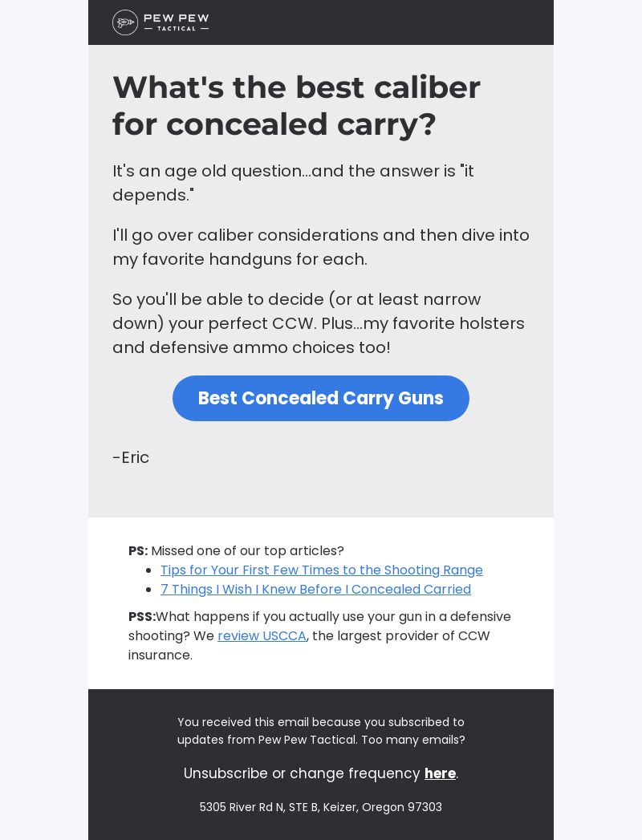Click the paragraph about caliber considerations

[321, 247]
